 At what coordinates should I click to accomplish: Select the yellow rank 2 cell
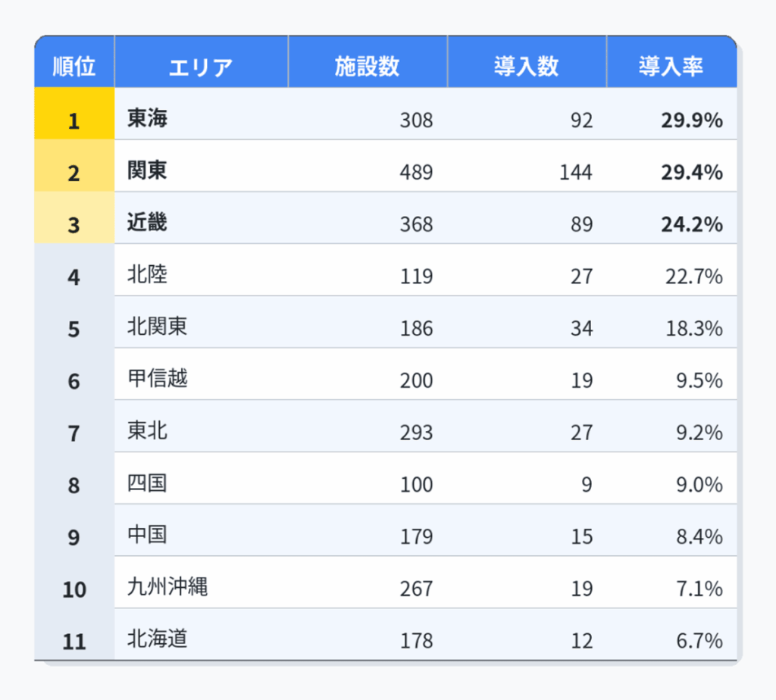pos(74,173)
